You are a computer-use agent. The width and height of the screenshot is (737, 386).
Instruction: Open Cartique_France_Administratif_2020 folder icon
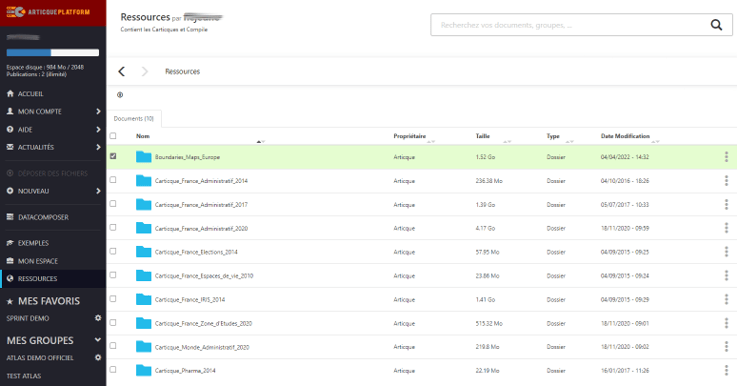pyautogui.click(x=143, y=228)
